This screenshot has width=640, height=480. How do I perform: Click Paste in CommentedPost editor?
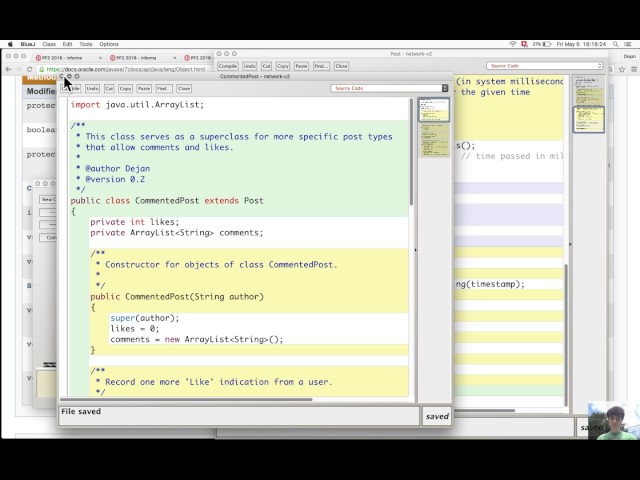point(144,89)
